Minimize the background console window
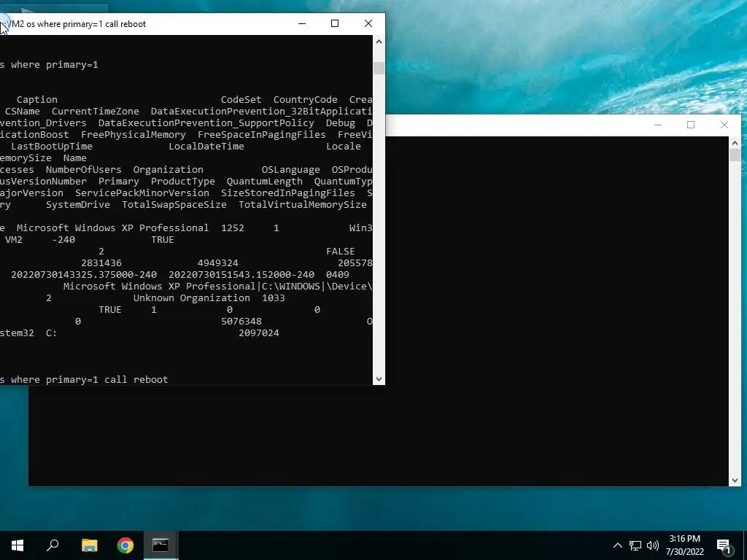The width and height of the screenshot is (747, 560). (658, 125)
